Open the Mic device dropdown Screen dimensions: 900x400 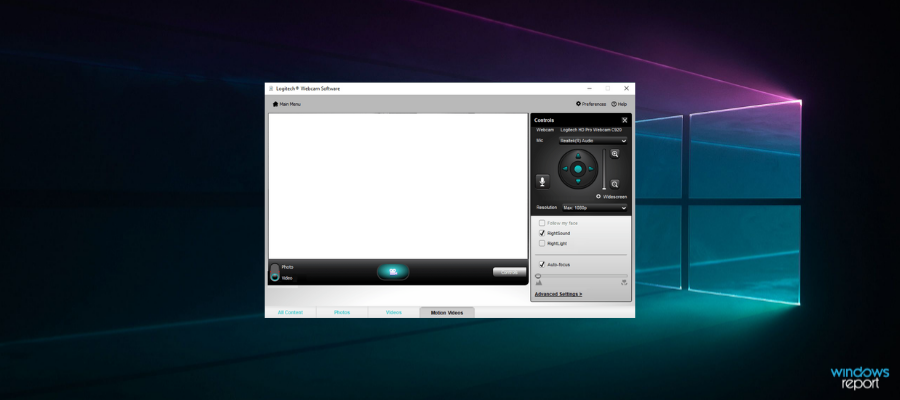593,141
